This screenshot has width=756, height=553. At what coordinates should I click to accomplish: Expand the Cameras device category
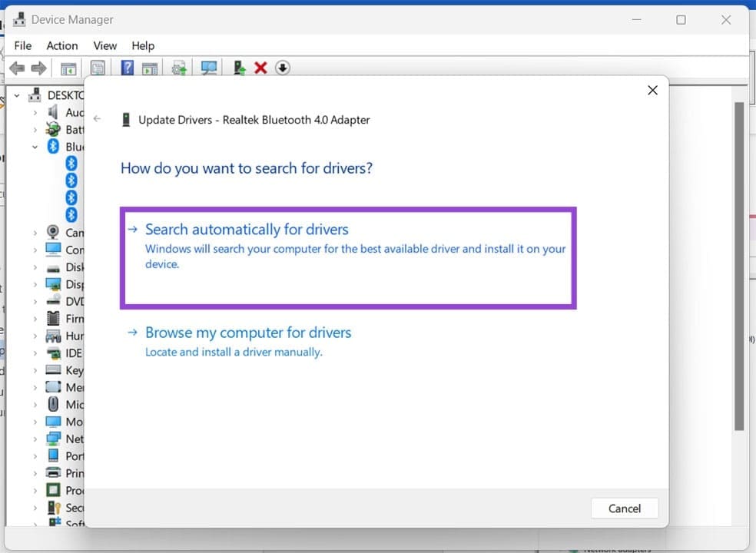(35, 232)
